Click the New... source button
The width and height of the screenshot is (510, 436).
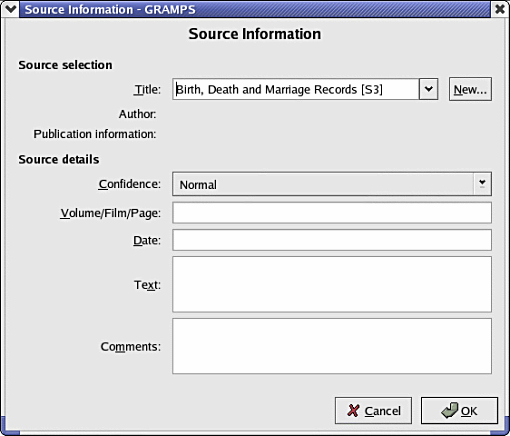[470, 89]
